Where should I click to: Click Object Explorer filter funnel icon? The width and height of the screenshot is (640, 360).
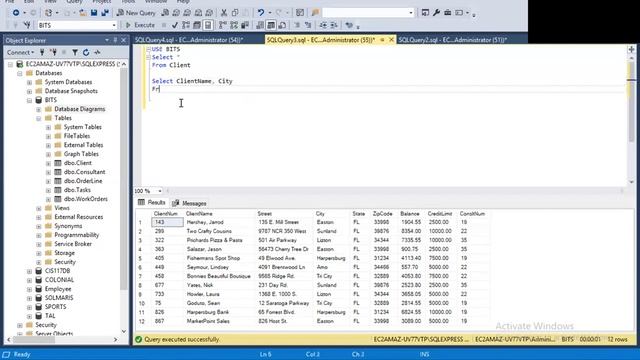75,52
